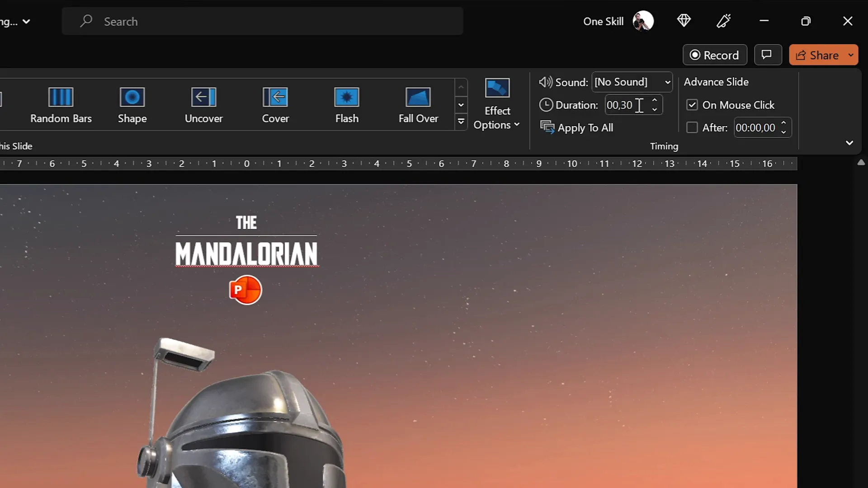
Task: Decrease After time with down arrow
Action: [783, 132]
